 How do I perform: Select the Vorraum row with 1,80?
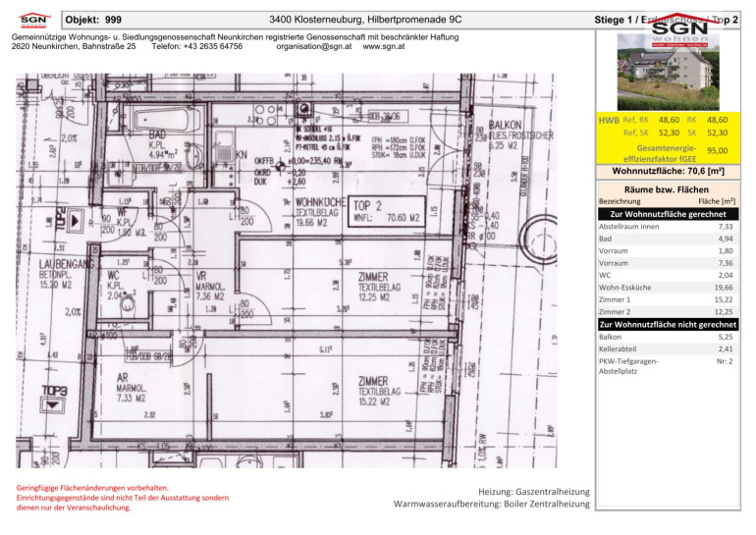coord(669,250)
